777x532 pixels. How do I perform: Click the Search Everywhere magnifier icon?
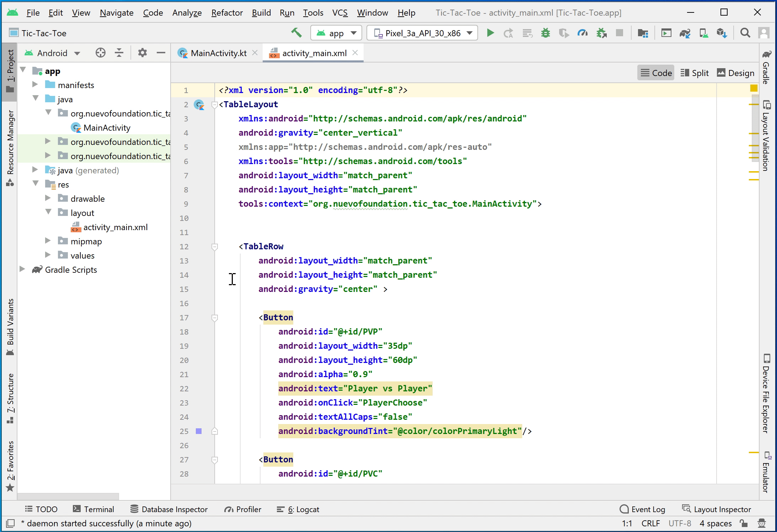tap(745, 33)
